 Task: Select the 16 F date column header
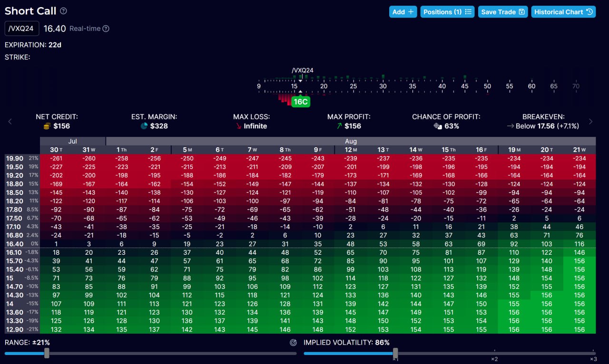pos(481,150)
